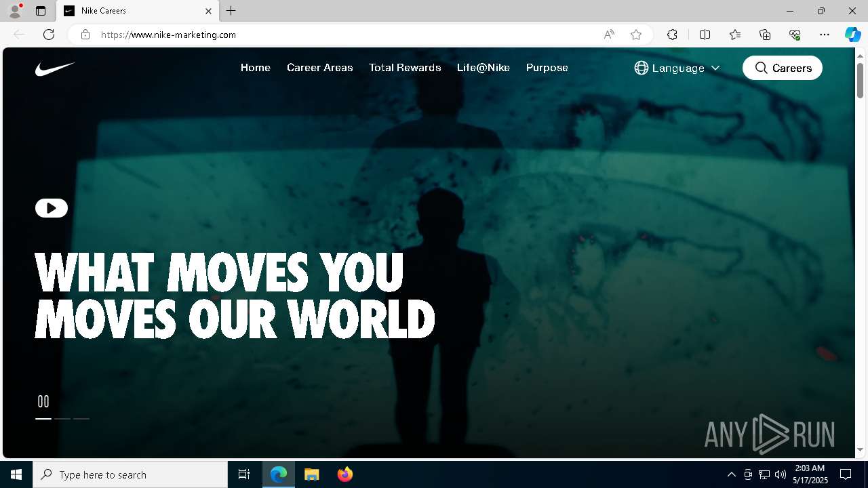This screenshot has width=868, height=488.
Task: Open Edge Settings and more menu
Action: [825, 35]
